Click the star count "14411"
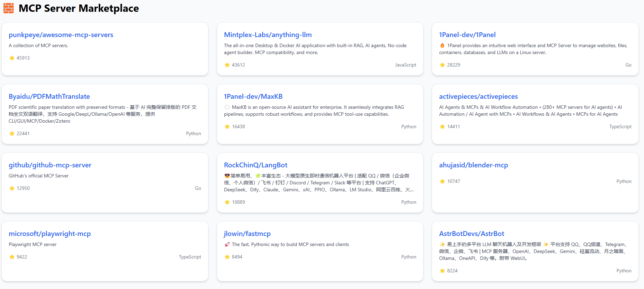The image size is (644, 289). pos(454,126)
